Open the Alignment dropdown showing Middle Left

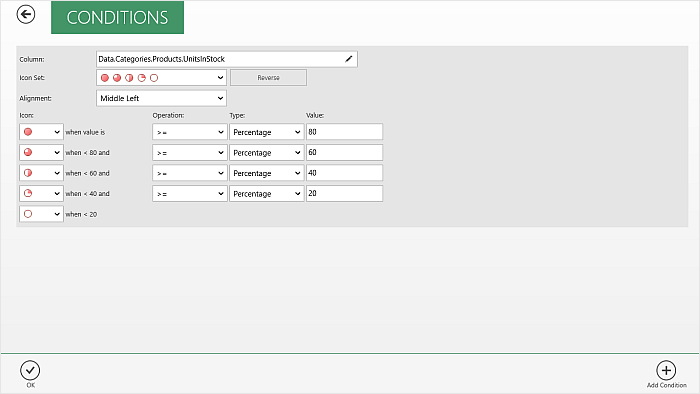[x=161, y=98]
